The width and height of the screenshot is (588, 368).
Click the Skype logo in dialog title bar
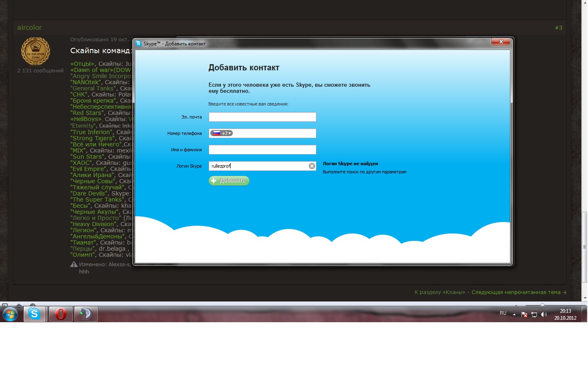tap(138, 43)
